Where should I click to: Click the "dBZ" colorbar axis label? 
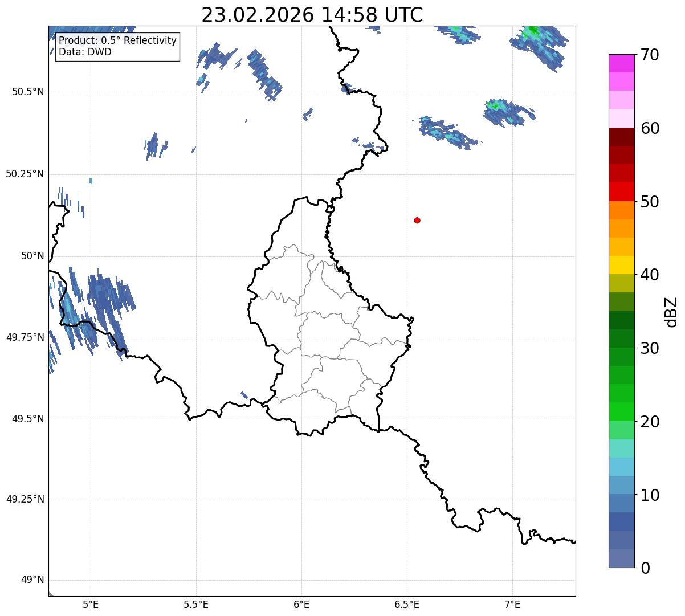(x=671, y=312)
